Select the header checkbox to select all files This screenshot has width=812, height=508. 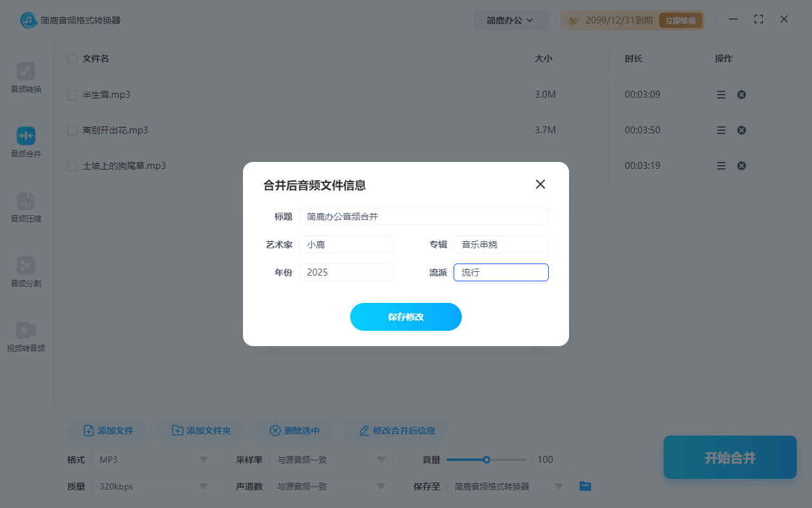click(72, 58)
